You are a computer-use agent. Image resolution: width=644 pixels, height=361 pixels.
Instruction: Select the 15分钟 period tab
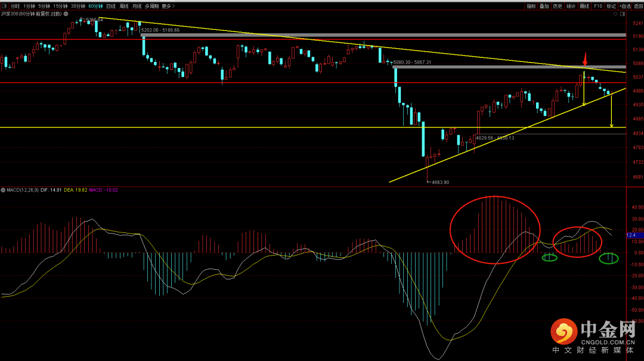[x=60, y=6]
